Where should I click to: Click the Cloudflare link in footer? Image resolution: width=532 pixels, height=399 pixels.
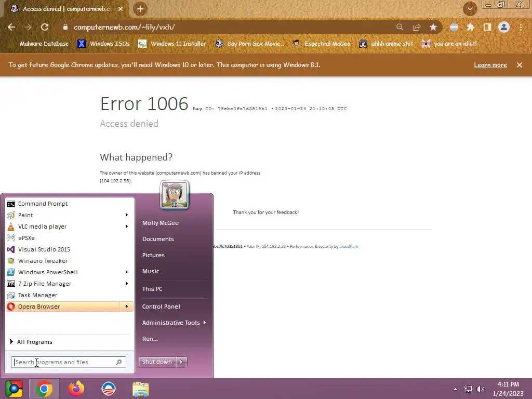tap(349, 246)
